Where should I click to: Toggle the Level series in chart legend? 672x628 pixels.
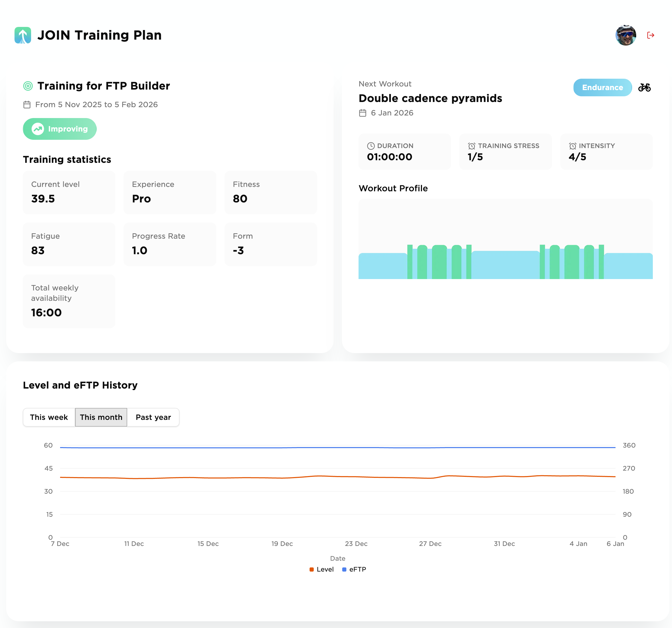325,569
